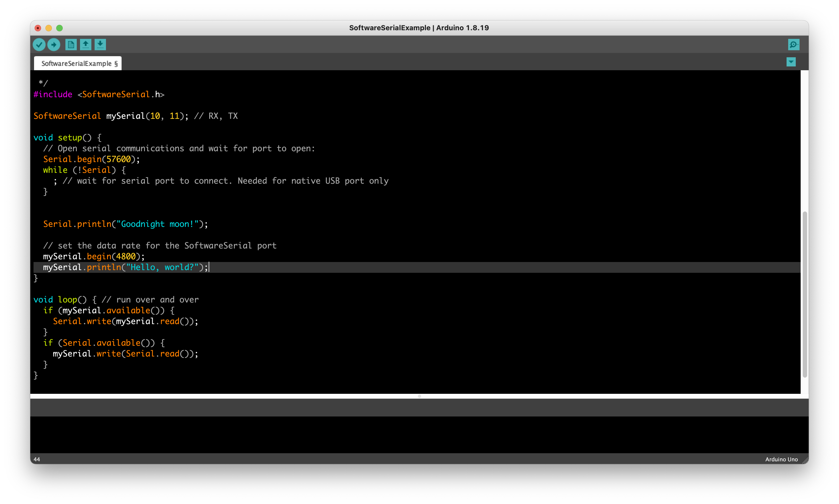Image resolution: width=839 pixels, height=504 pixels.
Task: Click the divider handle between editor and console
Action: pyautogui.click(x=419, y=396)
